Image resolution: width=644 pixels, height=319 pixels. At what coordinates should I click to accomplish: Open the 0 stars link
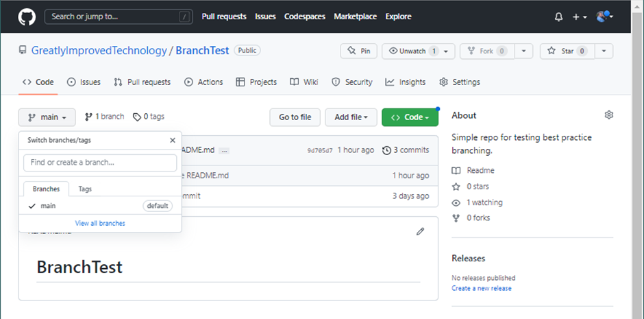point(471,187)
